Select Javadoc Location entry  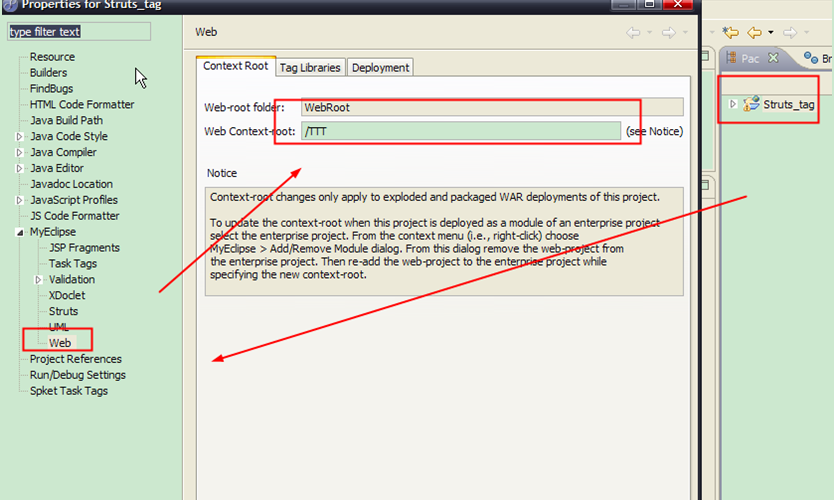71,184
